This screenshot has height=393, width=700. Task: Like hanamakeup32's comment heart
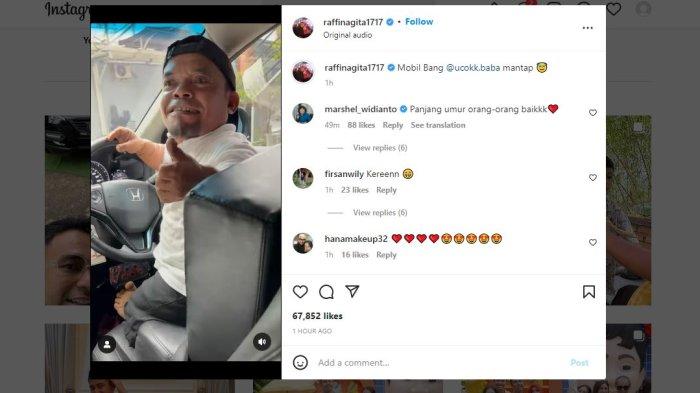[592, 242]
